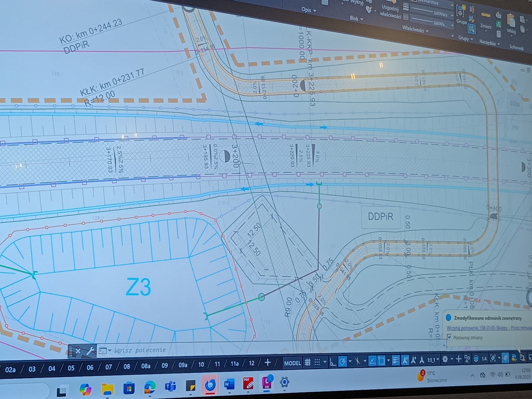Click the Grupa group icon
Screen dimensions: 532x399
[x=461, y=11]
